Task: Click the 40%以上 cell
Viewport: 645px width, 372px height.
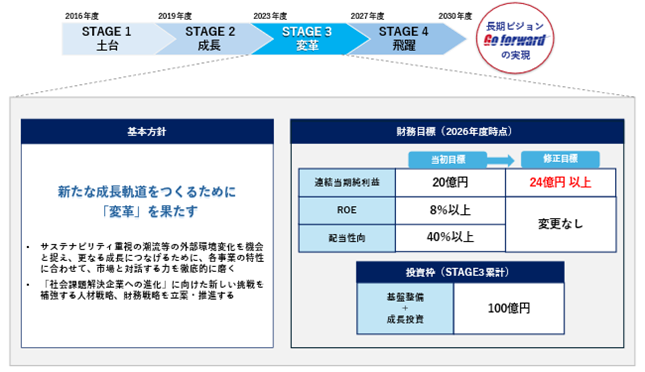Action: click(450, 237)
